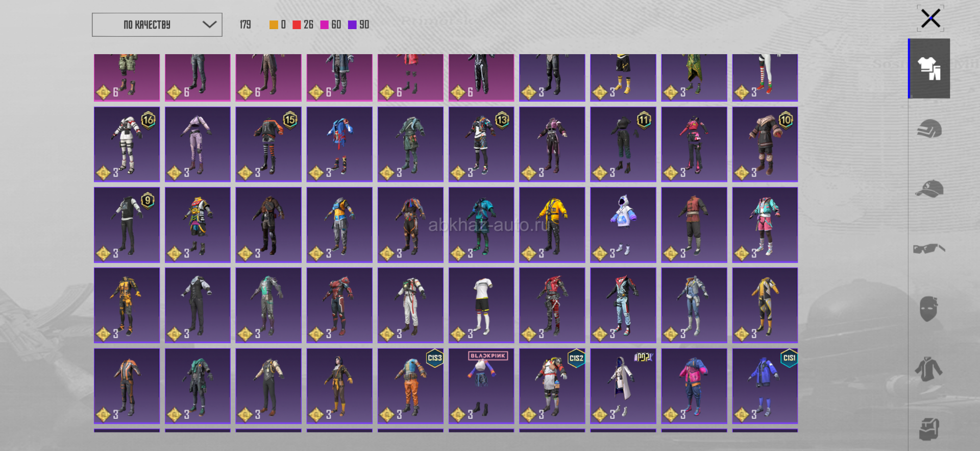The height and width of the screenshot is (451, 980).
Task: Select the teal jacket with pink shorts
Action: (x=765, y=225)
